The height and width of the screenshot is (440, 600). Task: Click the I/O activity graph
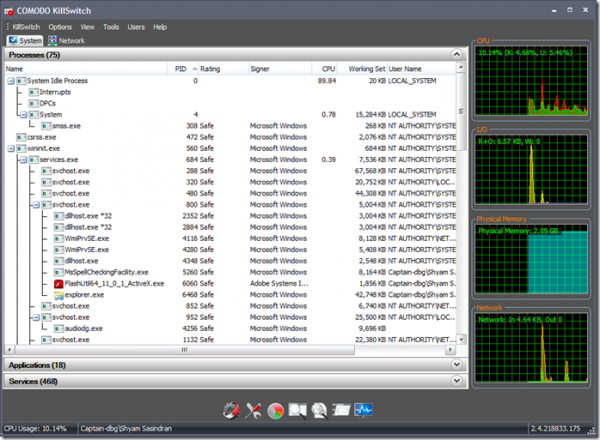click(x=531, y=169)
